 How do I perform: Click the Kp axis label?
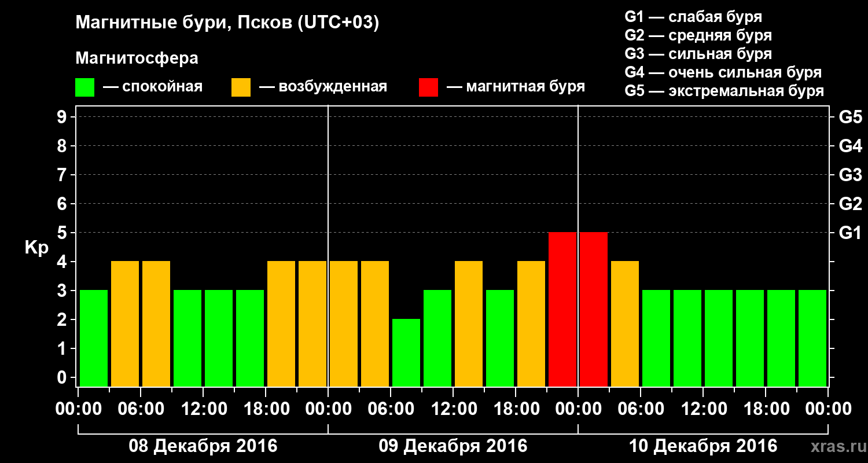36,249
